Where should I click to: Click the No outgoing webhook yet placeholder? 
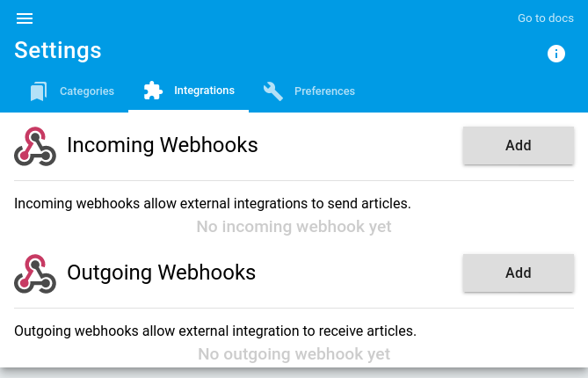pyautogui.click(x=294, y=354)
